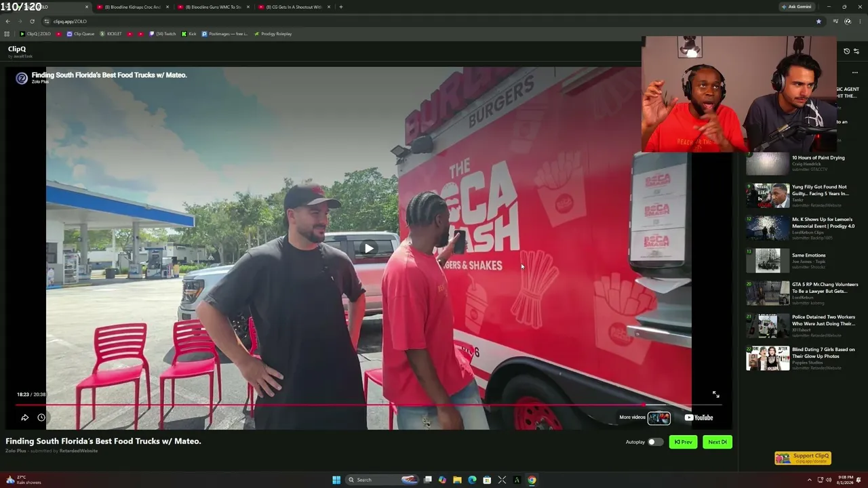The image size is (868, 488).
Task: Select 'Mr. K Shows Up for Lemon's Memorial' clip
Action: [804, 228]
